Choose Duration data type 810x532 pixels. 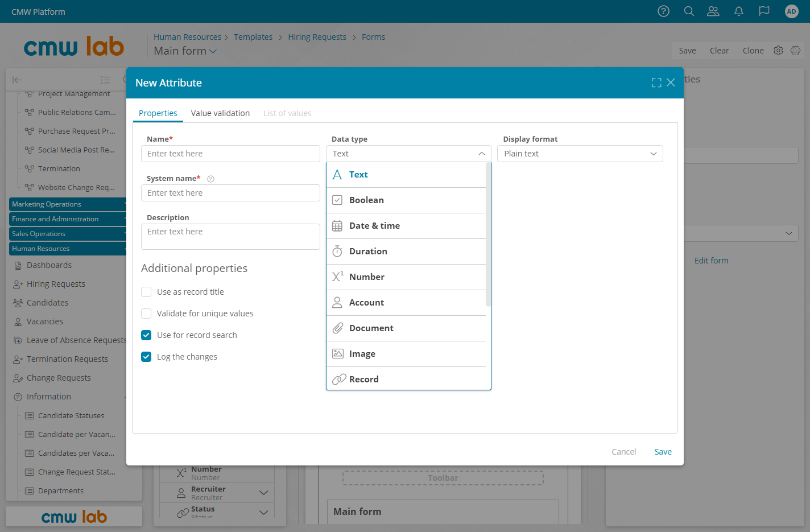click(x=406, y=251)
